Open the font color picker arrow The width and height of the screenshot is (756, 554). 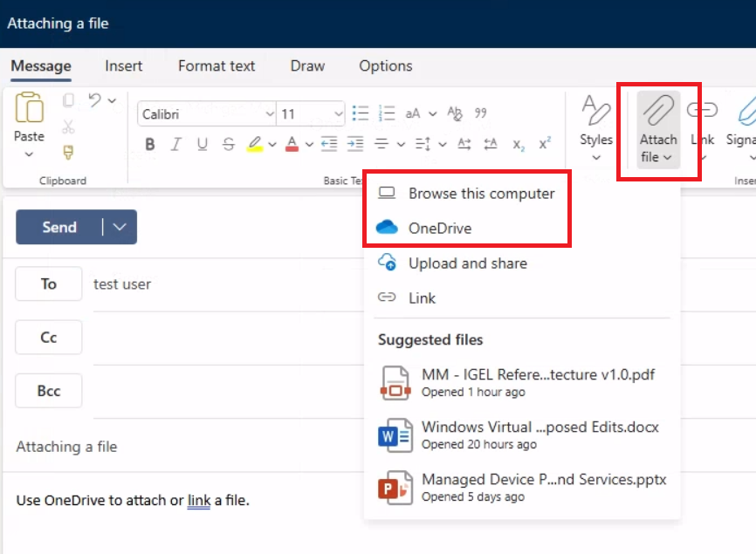308,145
